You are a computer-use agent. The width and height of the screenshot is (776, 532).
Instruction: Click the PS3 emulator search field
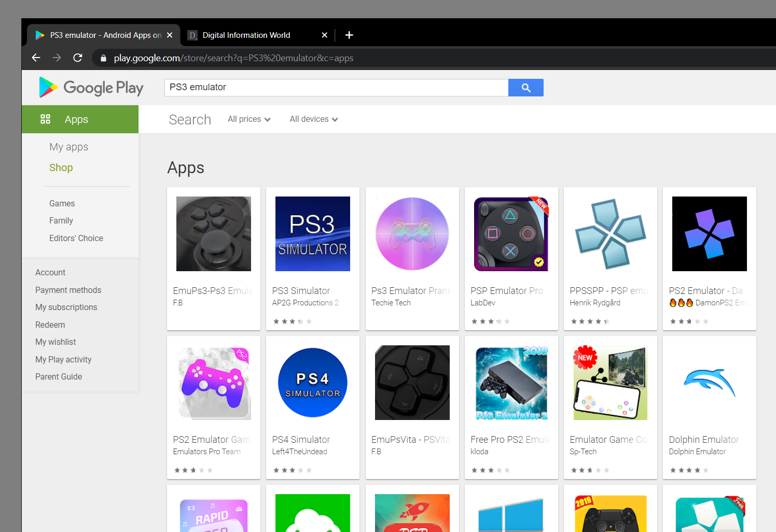(x=336, y=88)
